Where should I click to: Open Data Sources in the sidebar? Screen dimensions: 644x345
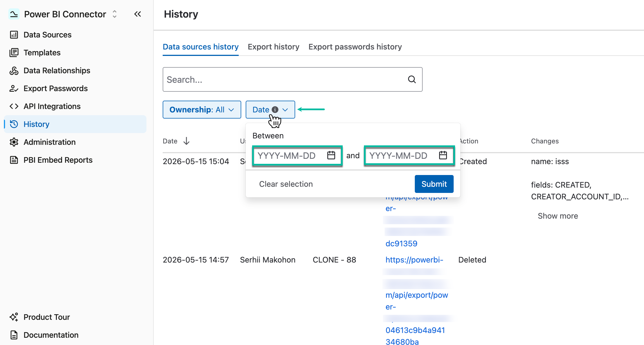(48, 35)
